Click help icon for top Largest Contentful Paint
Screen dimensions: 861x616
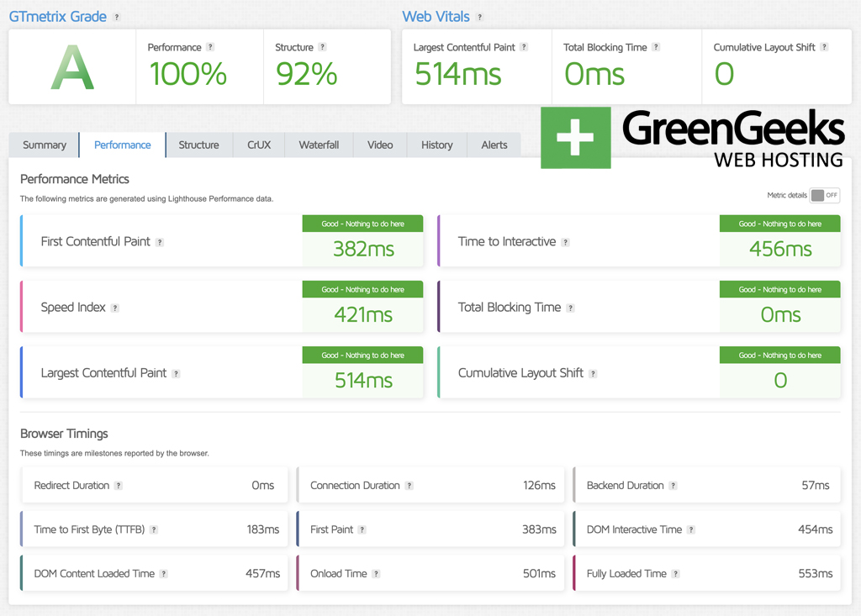[524, 47]
